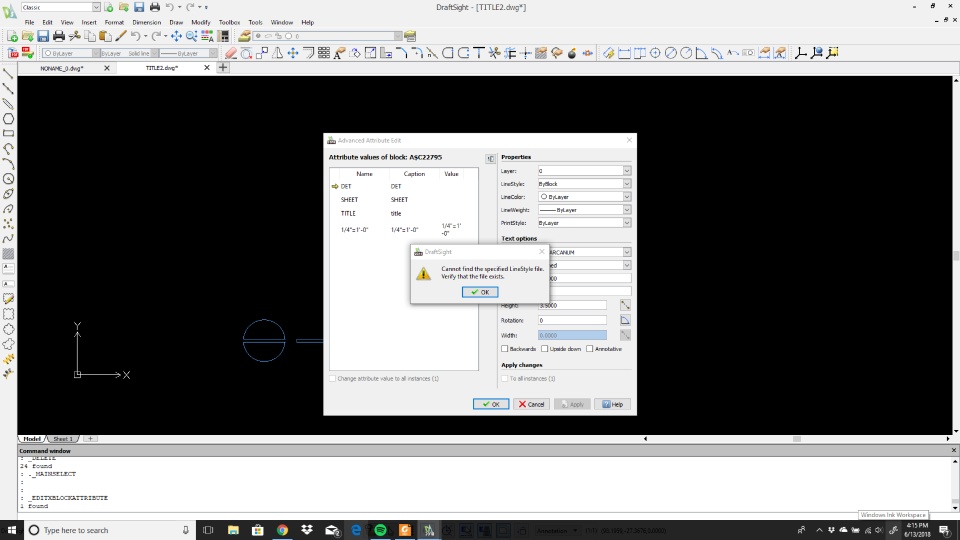Click the pick rotation angle icon

(x=625, y=320)
